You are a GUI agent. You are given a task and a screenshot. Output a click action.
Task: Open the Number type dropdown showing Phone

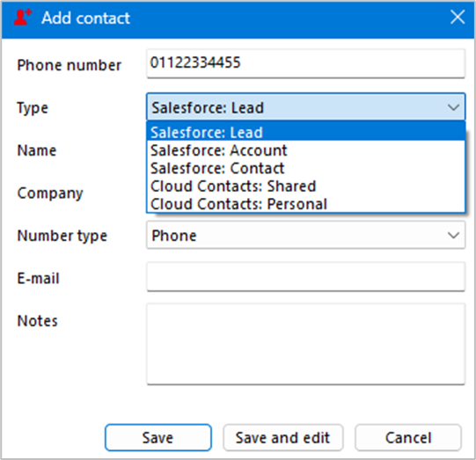[x=305, y=235]
